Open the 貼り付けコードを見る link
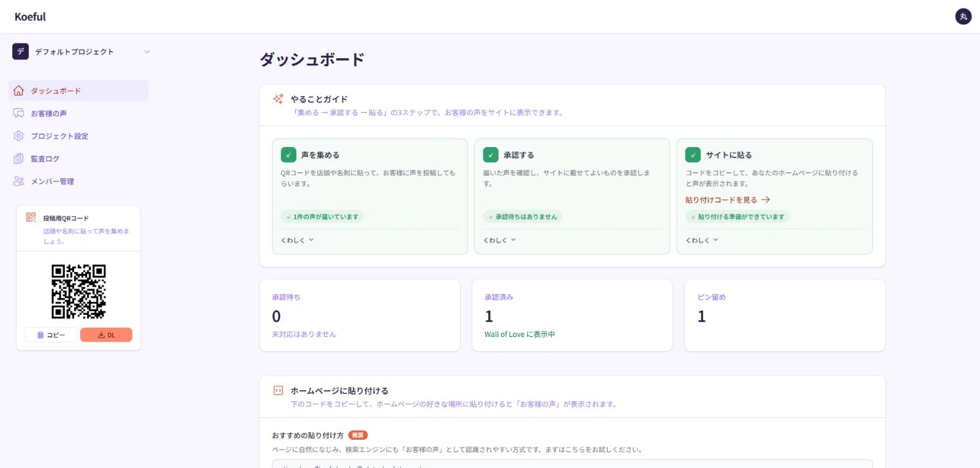980x468 pixels. click(x=728, y=200)
